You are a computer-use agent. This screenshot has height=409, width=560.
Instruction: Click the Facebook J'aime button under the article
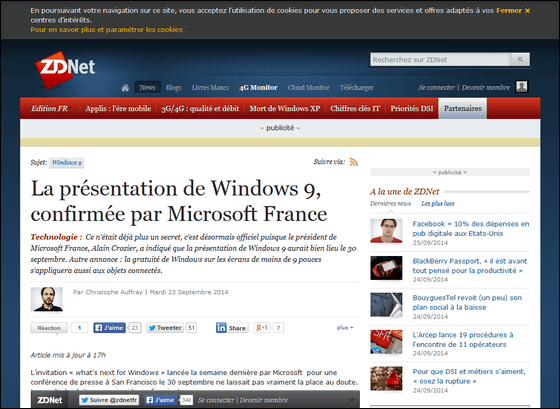[109, 328]
